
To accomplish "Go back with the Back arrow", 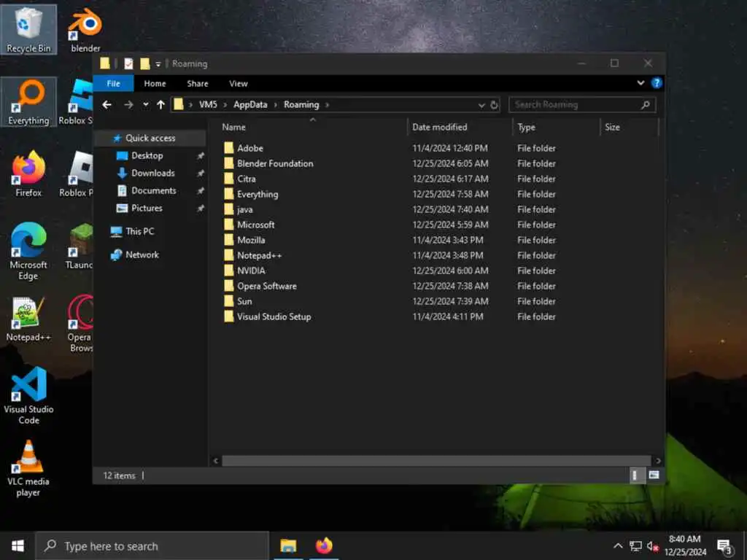I will (107, 104).
